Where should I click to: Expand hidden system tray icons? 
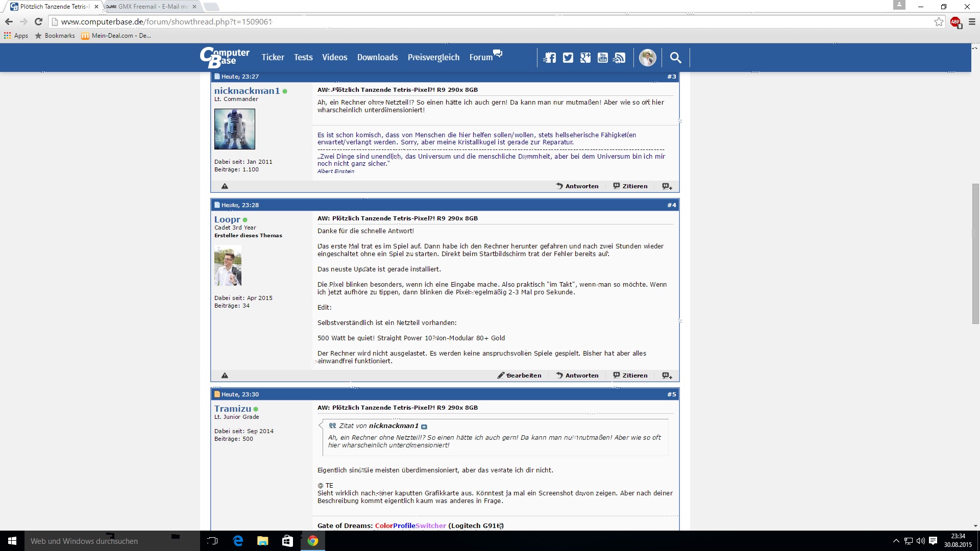pyautogui.click(x=896, y=541)
